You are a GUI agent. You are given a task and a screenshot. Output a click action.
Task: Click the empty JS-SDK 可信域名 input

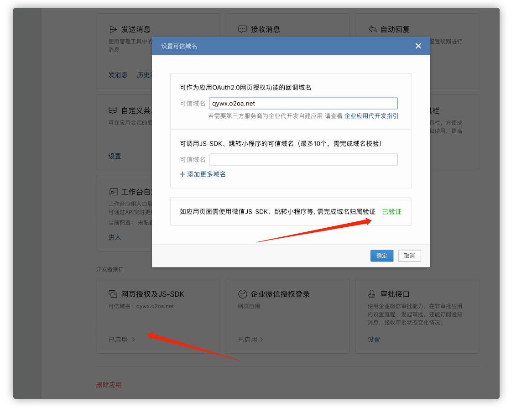(303, 159)
